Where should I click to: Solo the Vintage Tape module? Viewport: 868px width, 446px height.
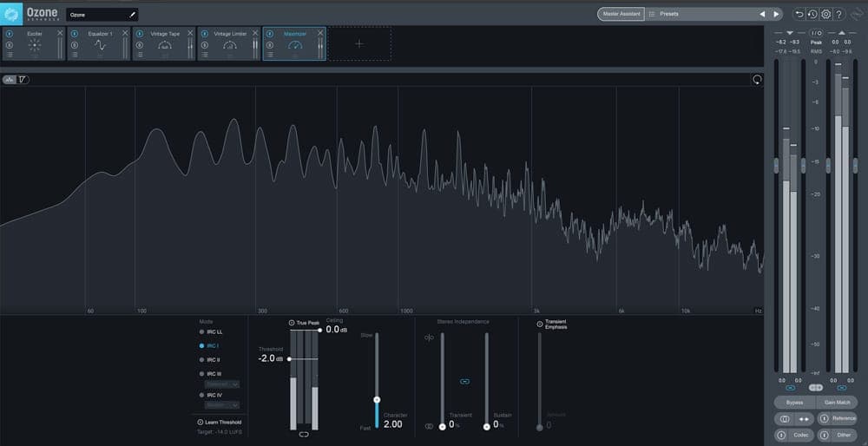click(x=139, y=45)
